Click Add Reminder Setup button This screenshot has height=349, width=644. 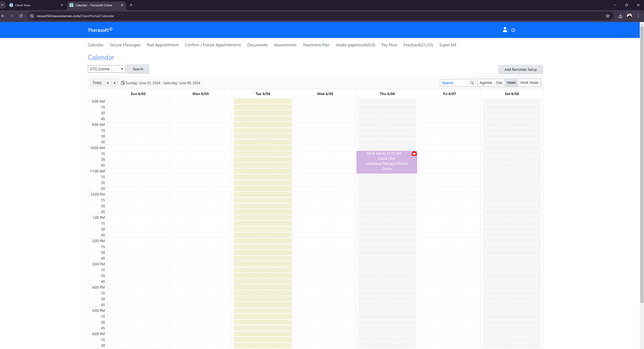click(521, 69)
